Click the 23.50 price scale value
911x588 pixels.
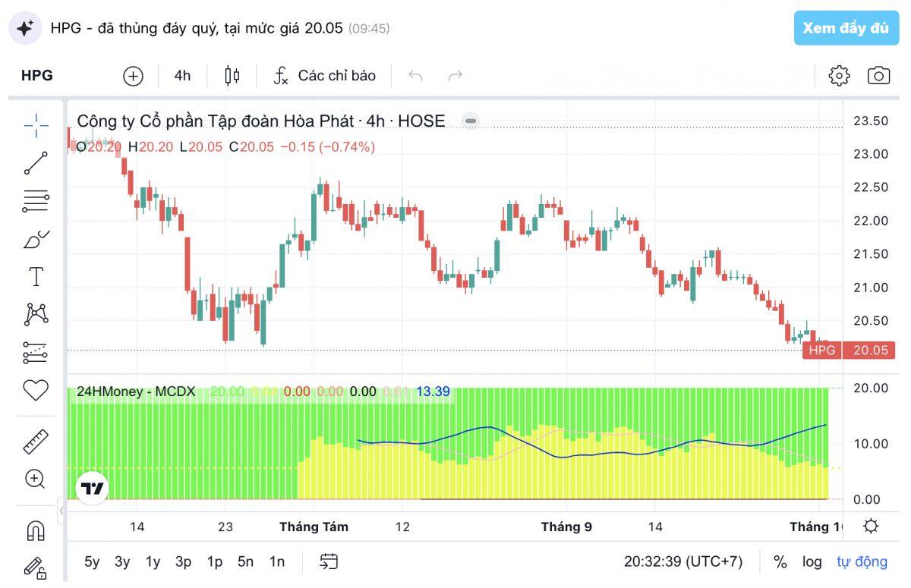pos(871,121)
